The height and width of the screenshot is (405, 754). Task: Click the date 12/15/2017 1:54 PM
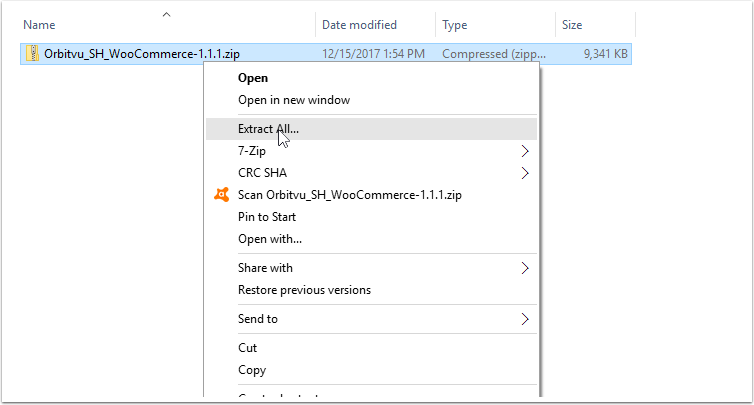(x=373, y=54)
